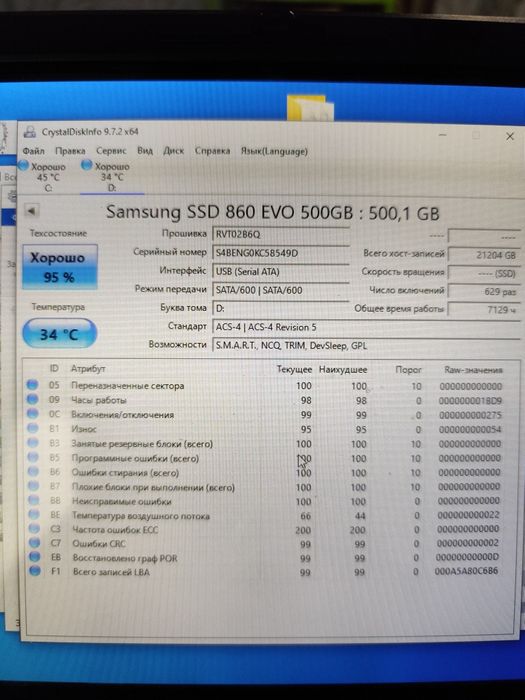Click the Техсостояние label

pos(58,233)
